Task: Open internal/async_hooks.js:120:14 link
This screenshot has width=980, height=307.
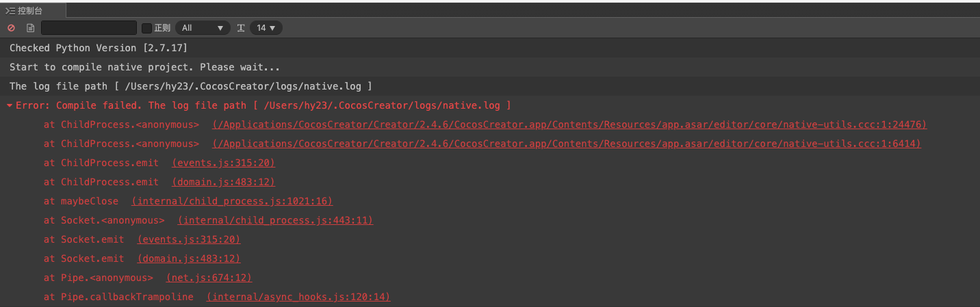Action: [298, 297]
